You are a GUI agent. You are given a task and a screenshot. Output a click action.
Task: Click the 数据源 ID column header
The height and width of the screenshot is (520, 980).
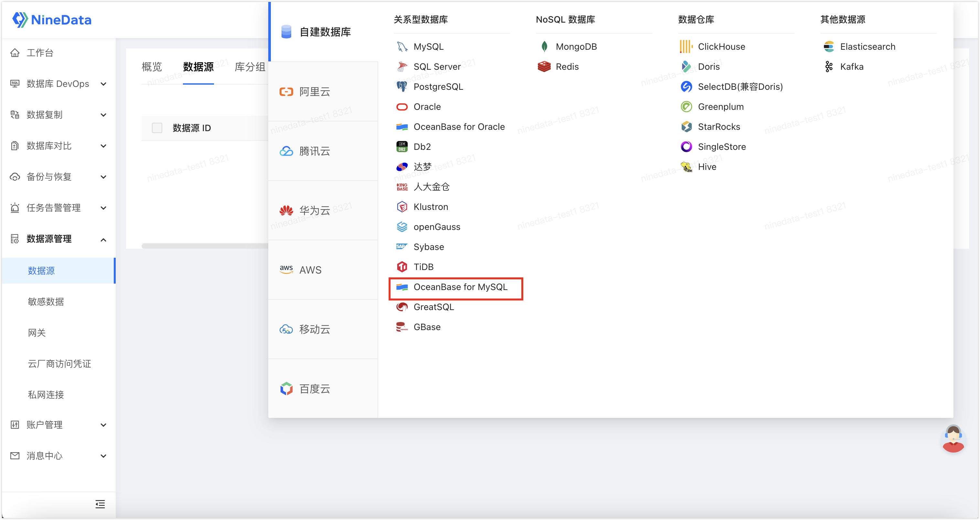(x=192, y=128)
